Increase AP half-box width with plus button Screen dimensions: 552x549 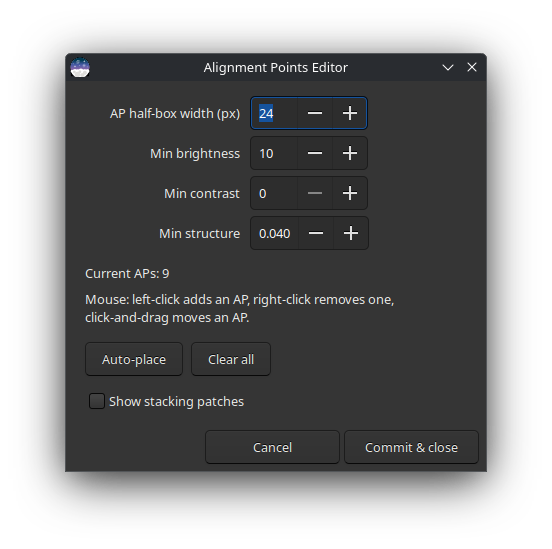tap(350, 113)
